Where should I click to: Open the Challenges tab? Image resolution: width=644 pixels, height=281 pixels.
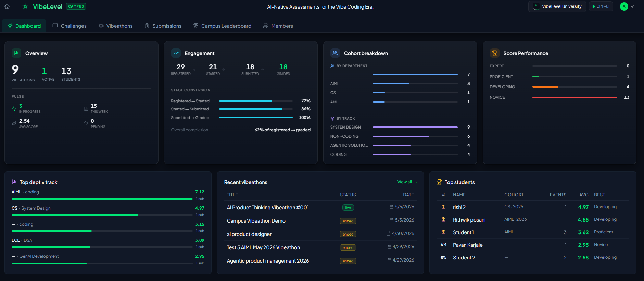(x=70, y=26)
